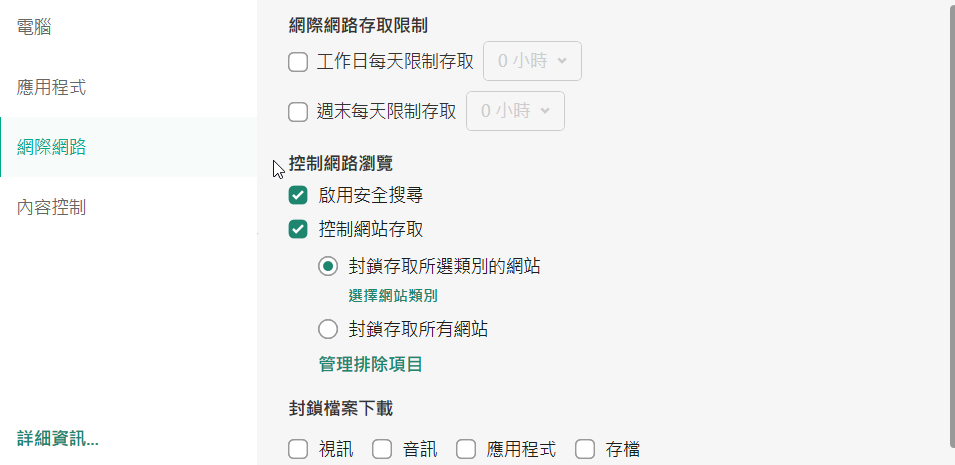Image resolution: width=955 pixels, height=465 pixels.
Task: Open 管理排除項目 link
Action: coord(370,364)
